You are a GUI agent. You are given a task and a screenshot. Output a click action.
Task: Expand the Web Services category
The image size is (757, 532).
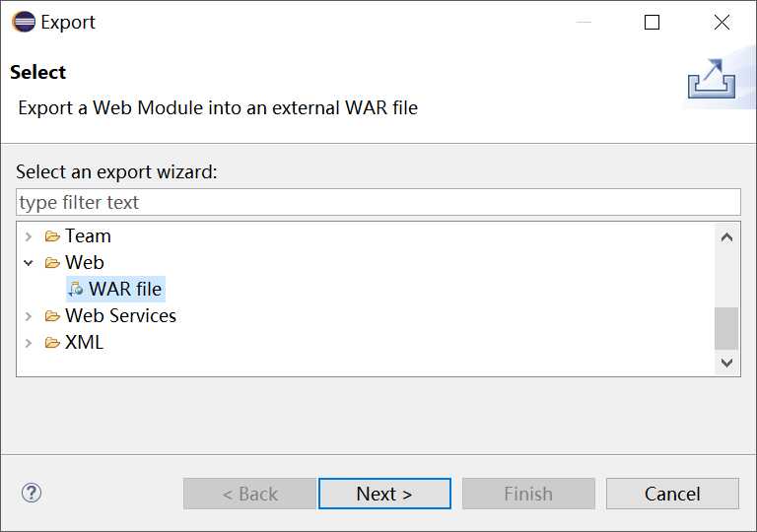pyautogui.click(x=29, y=316)
